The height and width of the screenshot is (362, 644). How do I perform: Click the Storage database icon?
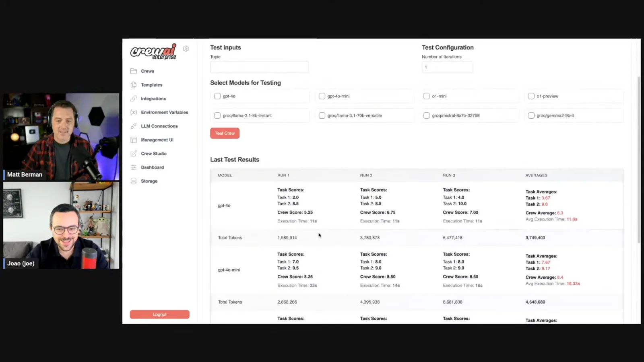[134, 181]
